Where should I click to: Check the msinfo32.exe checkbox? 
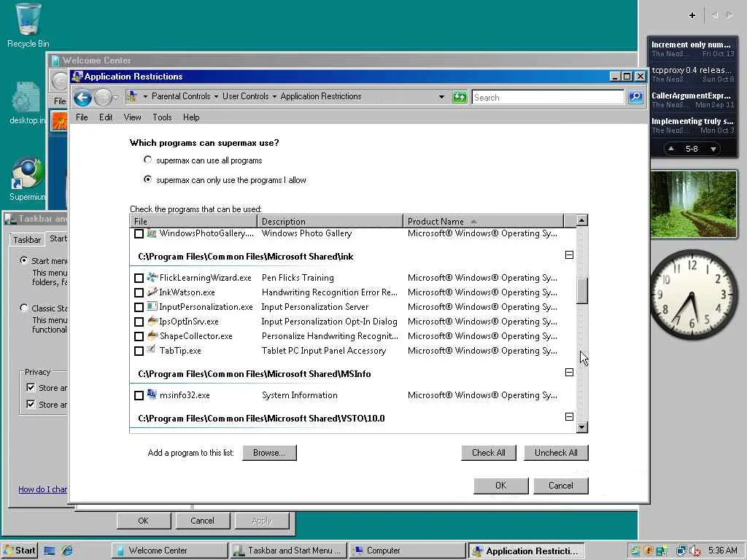(x=139, y=395)
